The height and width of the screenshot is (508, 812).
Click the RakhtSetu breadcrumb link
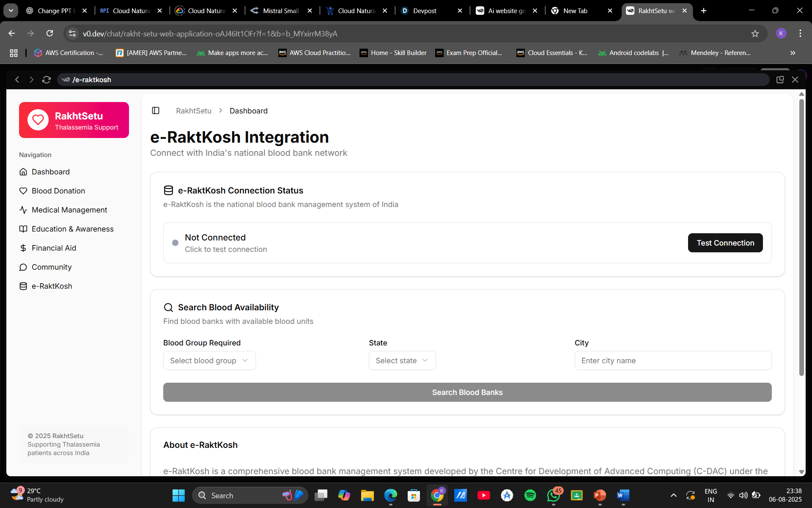(193, 111)
